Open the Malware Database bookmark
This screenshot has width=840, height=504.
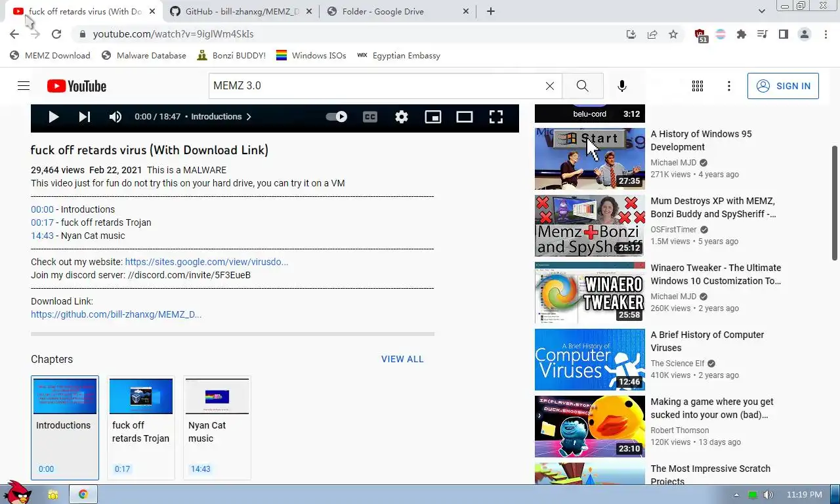click(x=144, y=56)
